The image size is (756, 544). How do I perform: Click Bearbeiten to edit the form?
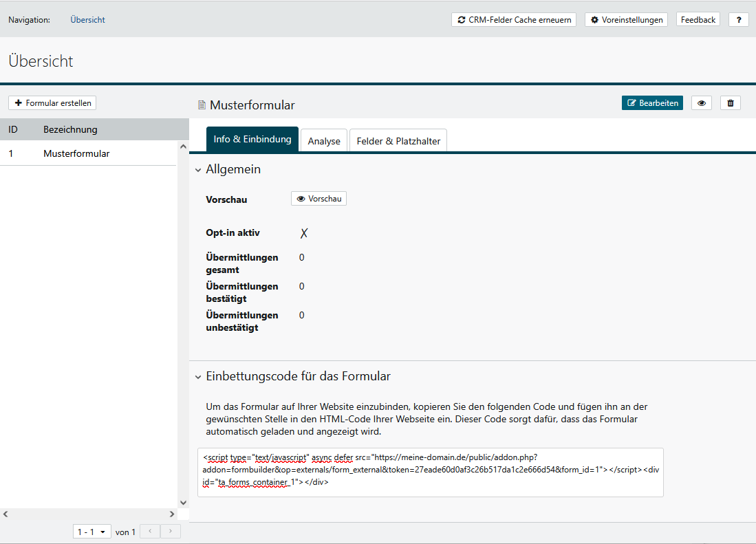[652, 103]
